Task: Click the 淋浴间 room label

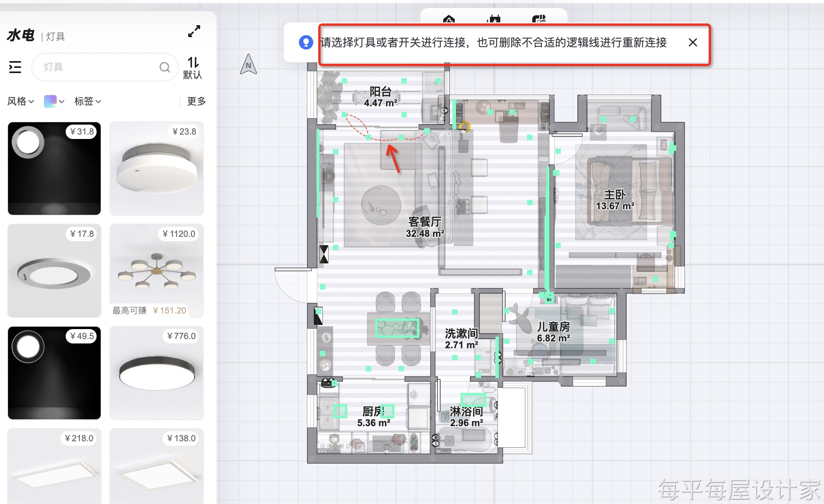Action: 466,417
